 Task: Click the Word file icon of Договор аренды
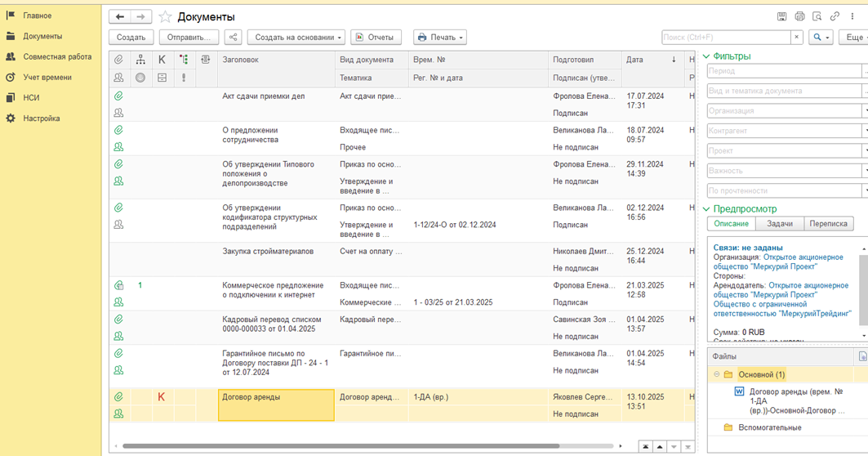[x=739, y=391]
